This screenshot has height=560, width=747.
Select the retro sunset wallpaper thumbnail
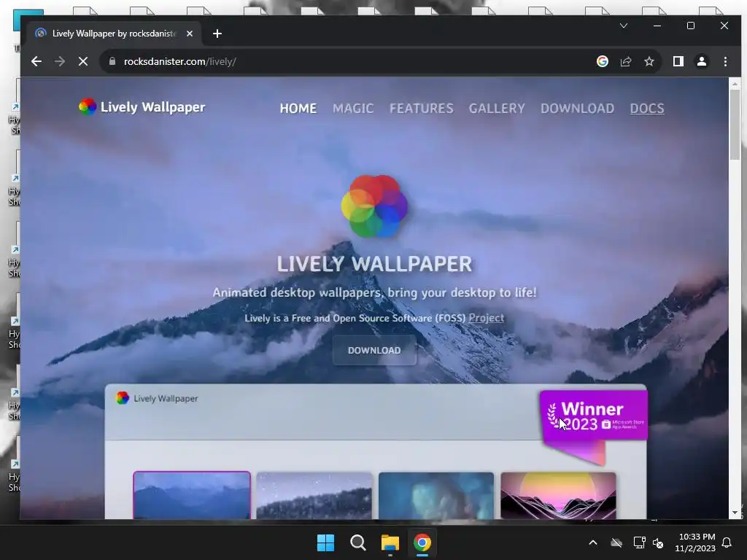click(x=558, y=495)
